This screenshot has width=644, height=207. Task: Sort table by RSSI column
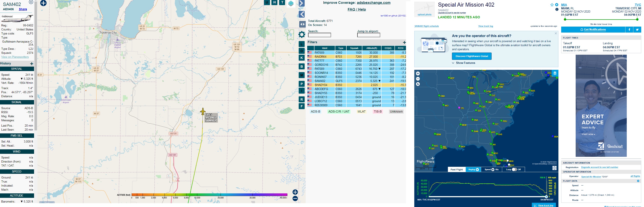[400, 48]
